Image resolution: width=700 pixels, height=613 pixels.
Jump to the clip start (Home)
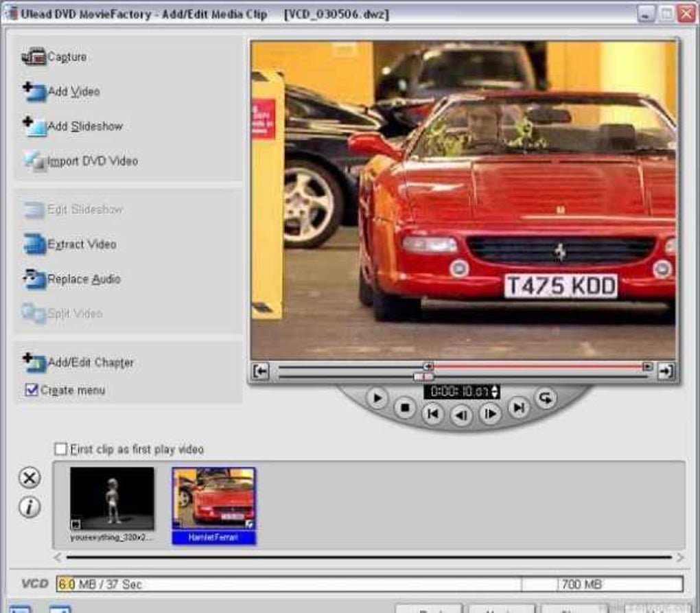click(432, 414)
